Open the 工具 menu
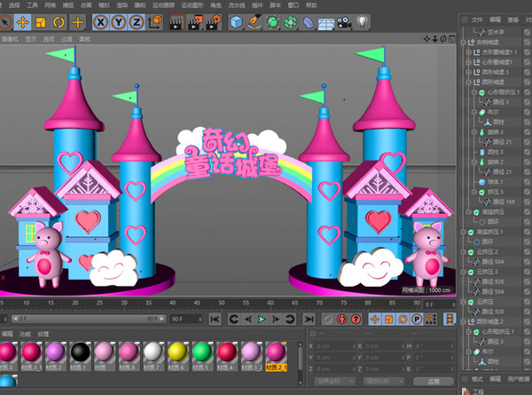The width and height of the screenshot is (532, 395). tap(32, 4)
